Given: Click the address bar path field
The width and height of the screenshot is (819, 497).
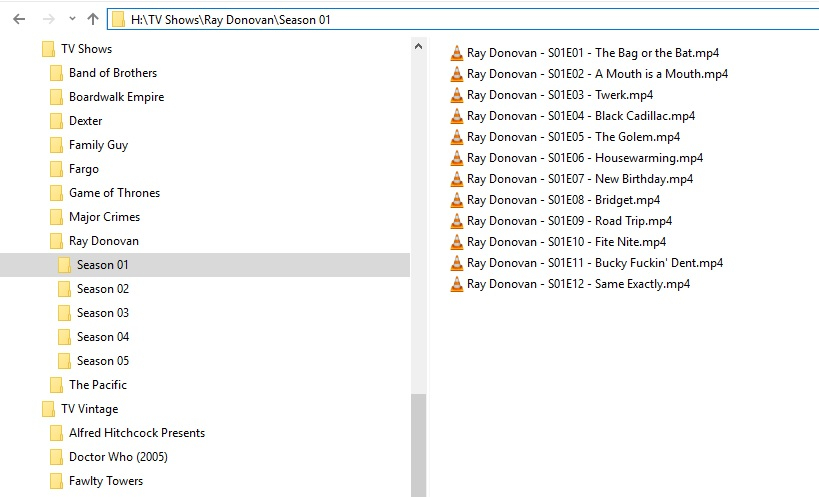Looking at the screenshot, I should (x=463, y=19).
